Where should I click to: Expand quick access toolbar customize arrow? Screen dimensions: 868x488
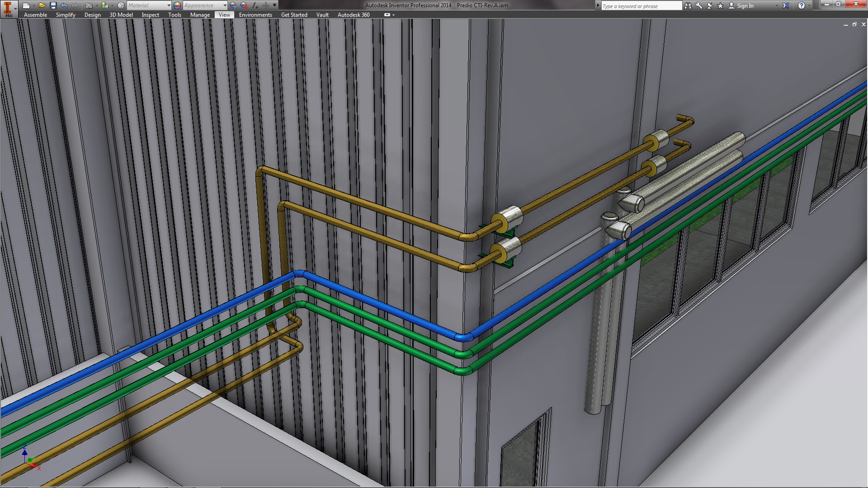(274, 5)
